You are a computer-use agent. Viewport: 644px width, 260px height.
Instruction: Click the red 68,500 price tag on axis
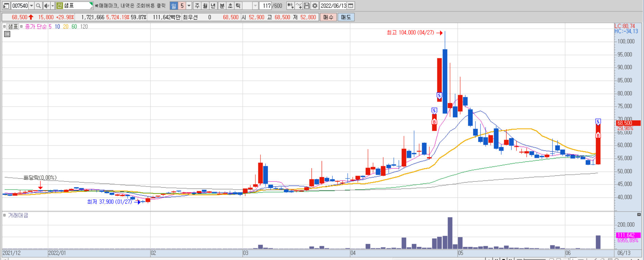click(x=628, y=123)
